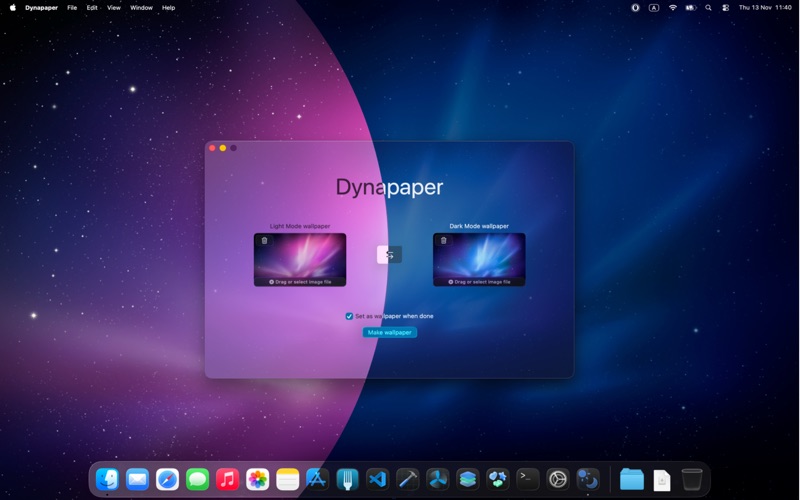Image resolution: width=800 pixels, height=500 pixels.
Task: Toggle Set as wallpaper when done checkbox
Action: pos(349,316)
